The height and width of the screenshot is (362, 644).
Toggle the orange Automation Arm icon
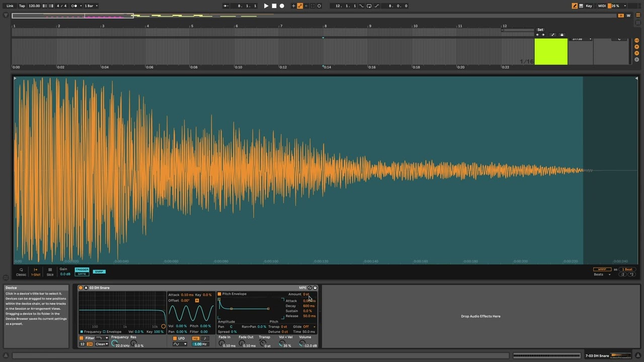point(300,6)
